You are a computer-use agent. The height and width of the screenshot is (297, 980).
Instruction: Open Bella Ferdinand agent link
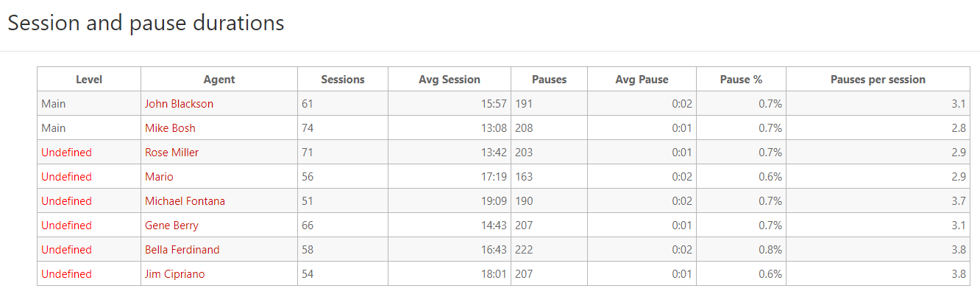[x=182, y=250]
